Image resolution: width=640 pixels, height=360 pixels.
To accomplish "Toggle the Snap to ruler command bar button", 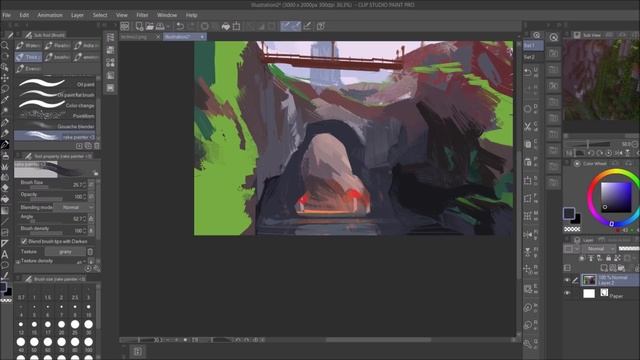I will (286, 26).
